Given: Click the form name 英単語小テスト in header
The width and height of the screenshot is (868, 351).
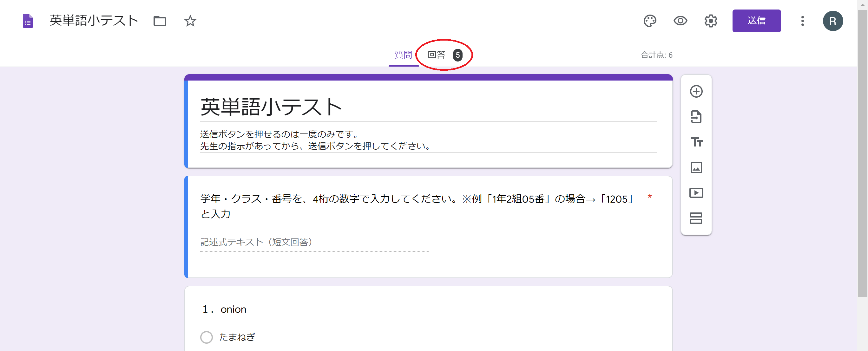Looking at the screenshot, I should (x=94, y=21).
